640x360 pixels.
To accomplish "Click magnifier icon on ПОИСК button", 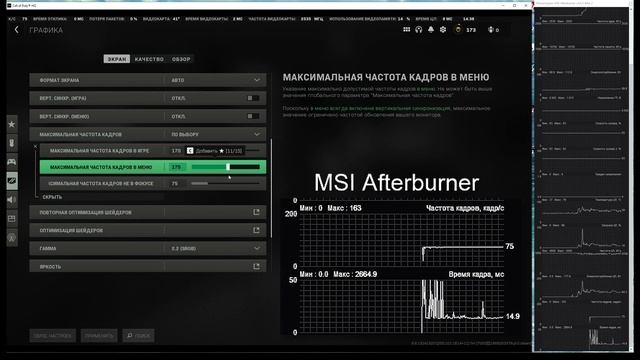I will click(130, 336).
